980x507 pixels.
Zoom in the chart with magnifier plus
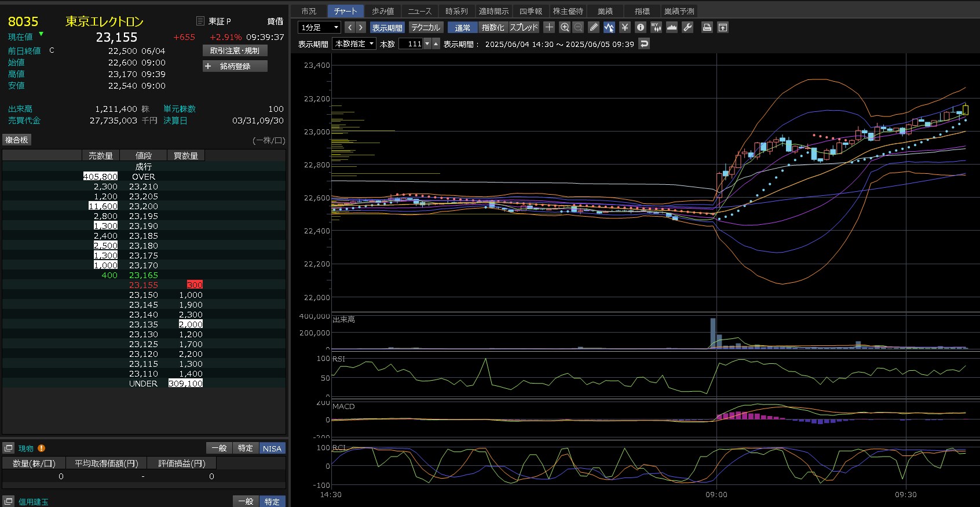pyautogui.click(x=565, y=27)
